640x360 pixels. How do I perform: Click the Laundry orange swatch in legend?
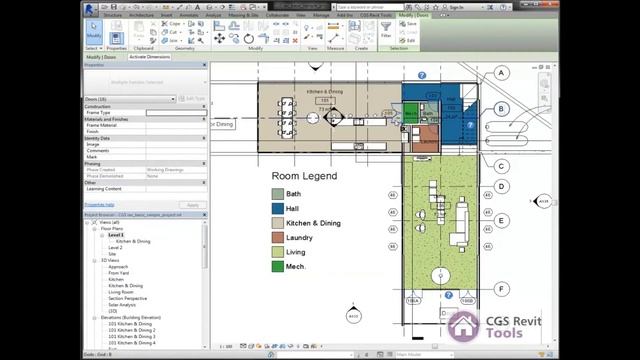coord(278,238)
